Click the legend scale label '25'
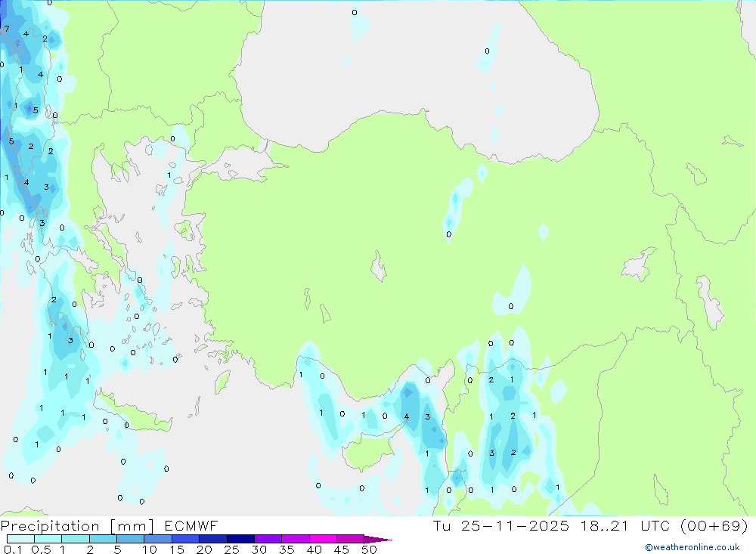Viewport: 756px width, 554px height. click(231, 549)
